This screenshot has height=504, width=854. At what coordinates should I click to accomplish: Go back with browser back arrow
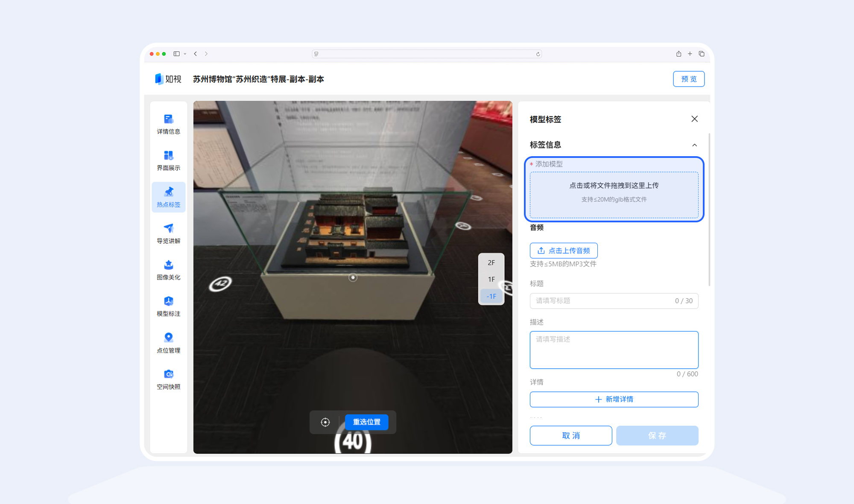[196, 54]
